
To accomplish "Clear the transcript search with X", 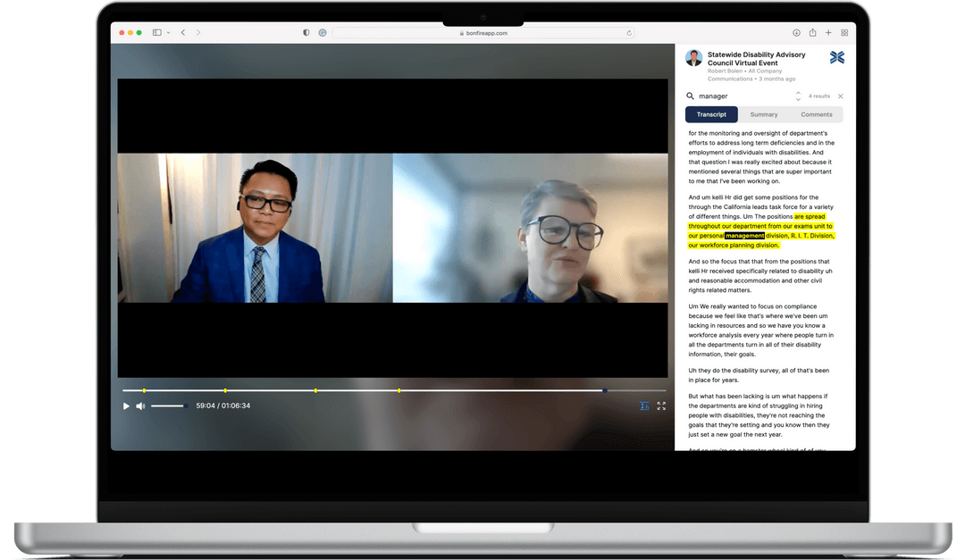I will click(840, 96).
